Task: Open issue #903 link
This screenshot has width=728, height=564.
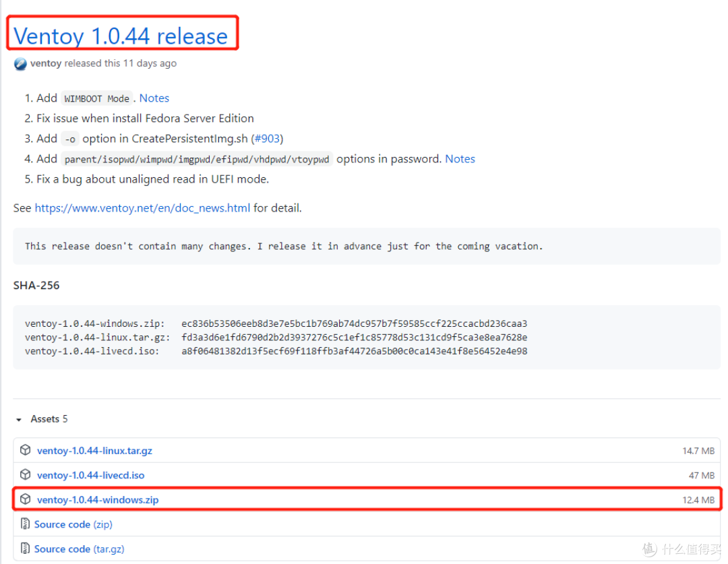Action: pyautogui.click(x=267, y=139)
